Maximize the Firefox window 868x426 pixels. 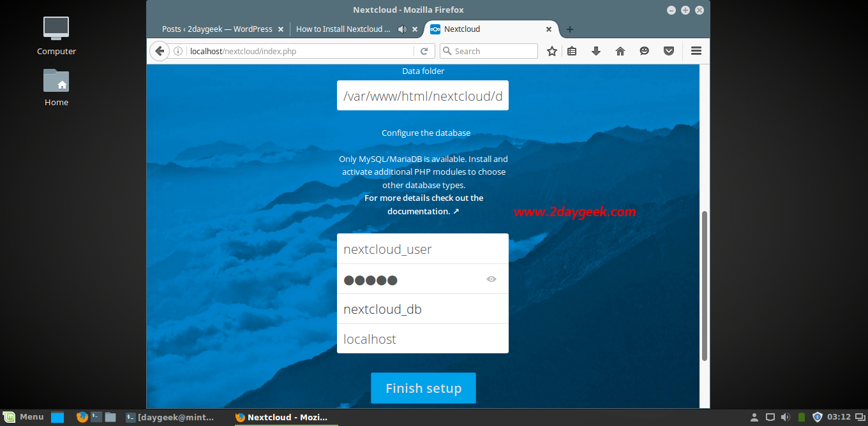[685, 10]
